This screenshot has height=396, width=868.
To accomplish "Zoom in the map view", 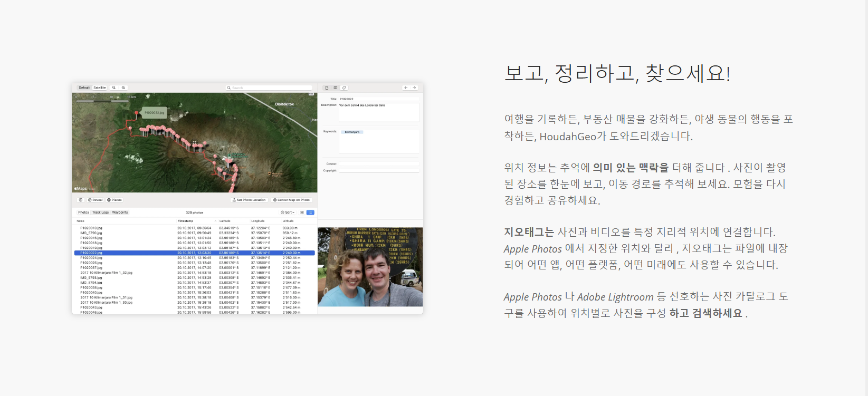I will 123,88.
